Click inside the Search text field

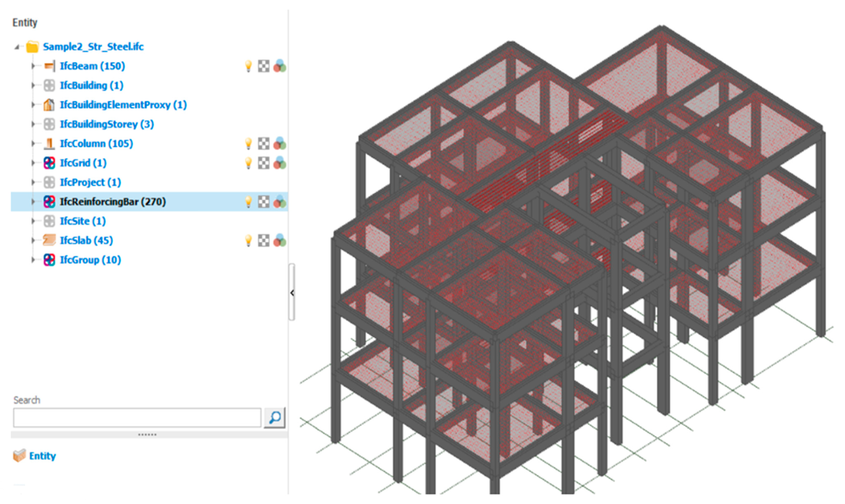pos(137,417)
